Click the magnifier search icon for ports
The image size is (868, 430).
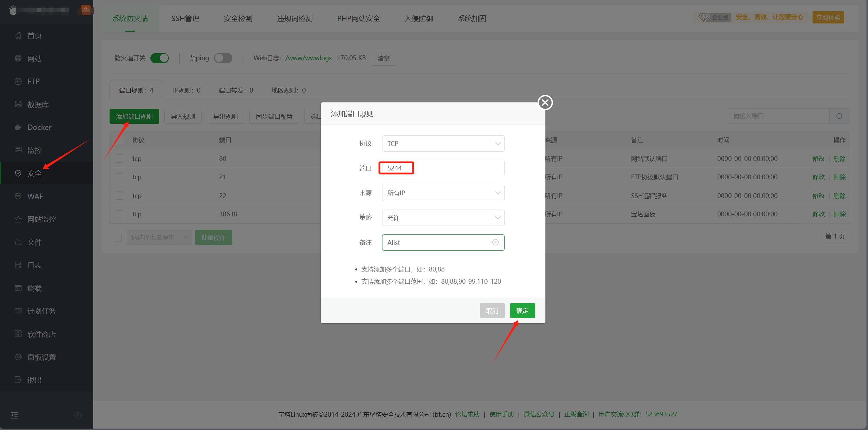click(x=839, y=116)
